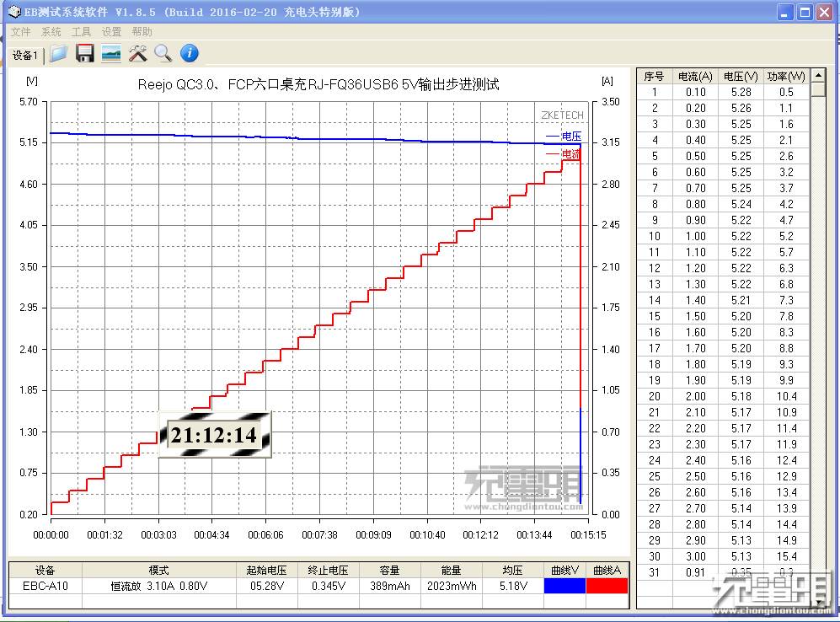This screenshot has height=622, width=840.
Task: Click the blue 电压 legend entry
Action: pos(564,136)
